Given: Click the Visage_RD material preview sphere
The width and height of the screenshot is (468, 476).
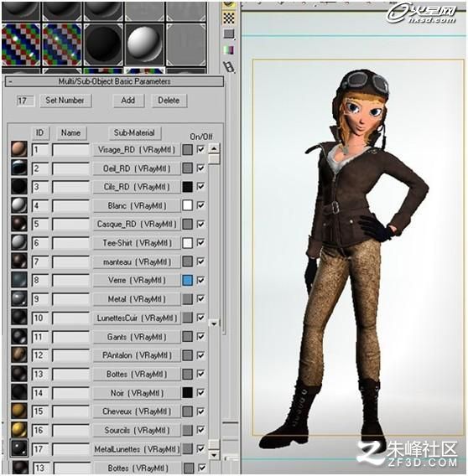Looking at the screenshot, I should 19,149.
